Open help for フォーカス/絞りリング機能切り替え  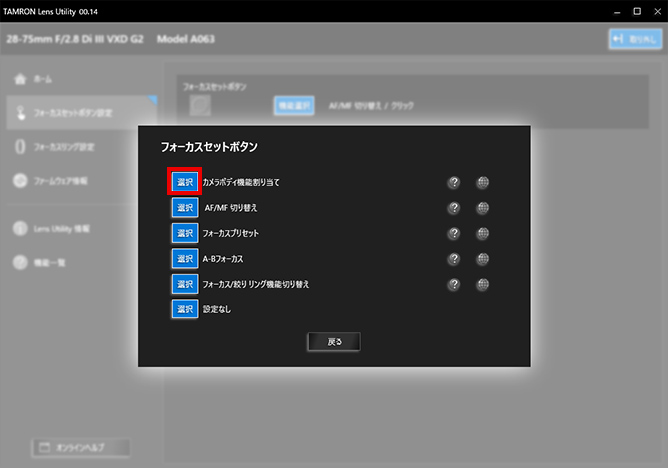click(x=454, y=284)
